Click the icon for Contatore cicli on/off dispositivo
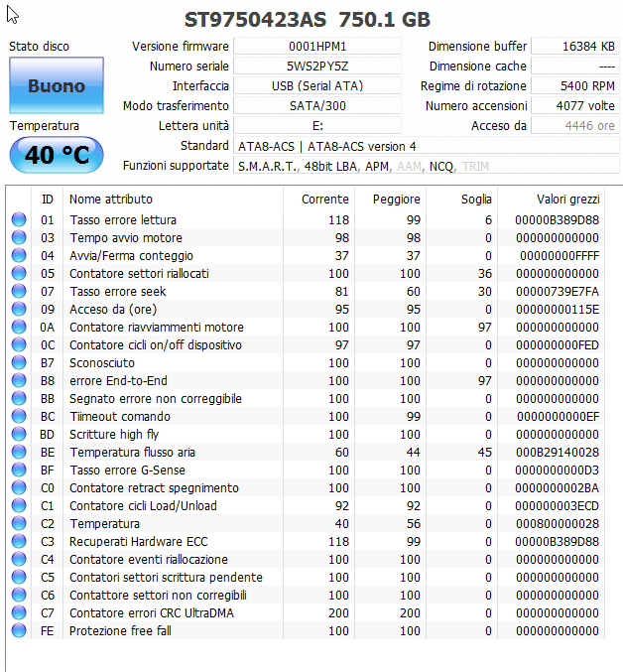Viewport: 623px width, 672px height. point(19,345)
